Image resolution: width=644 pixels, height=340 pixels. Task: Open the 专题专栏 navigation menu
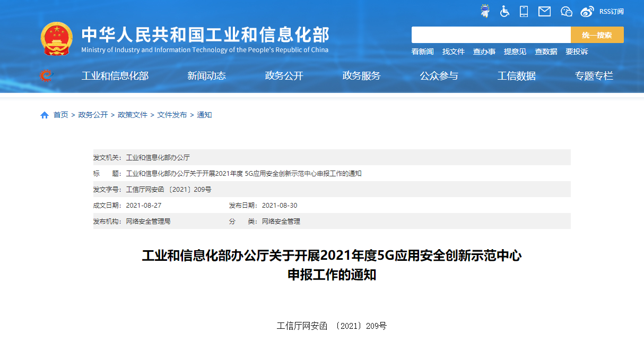click(594, 76)
